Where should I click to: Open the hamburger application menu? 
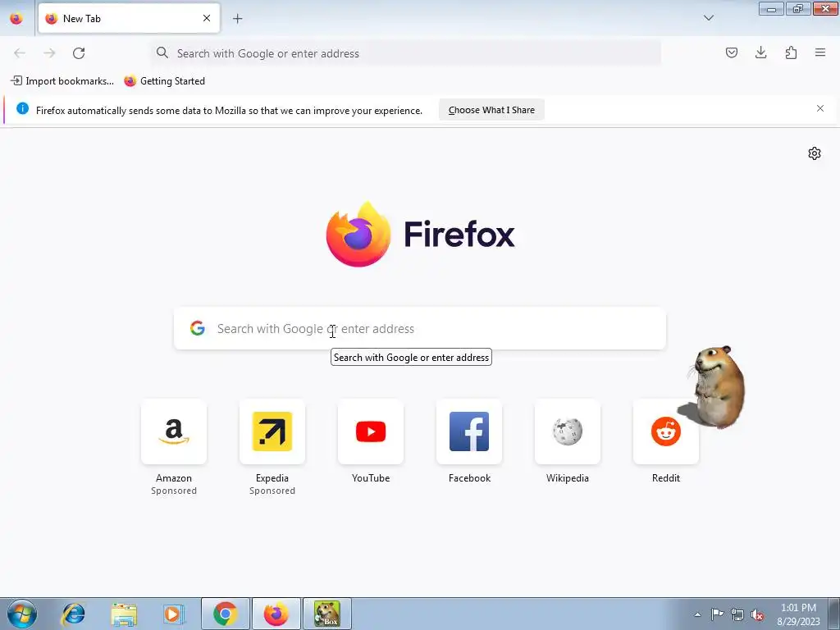point(820,52)
